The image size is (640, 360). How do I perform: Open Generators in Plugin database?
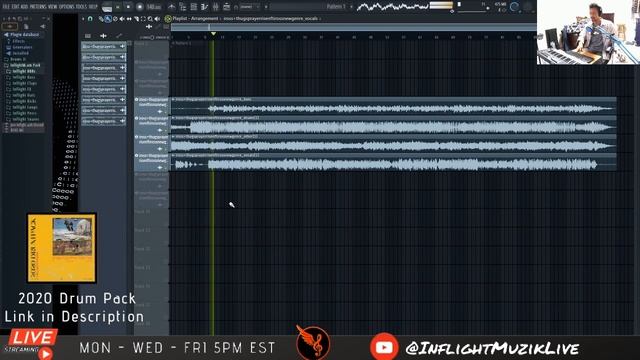[22, 47]
